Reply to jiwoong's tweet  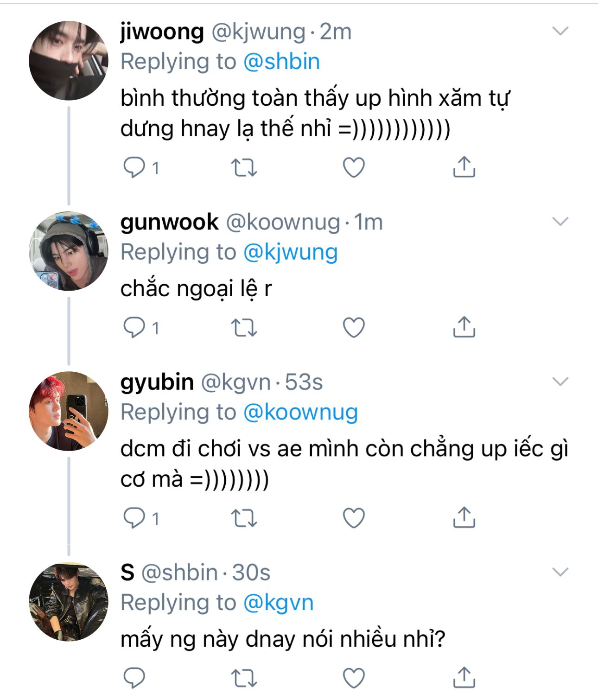(x=134, y=167)
